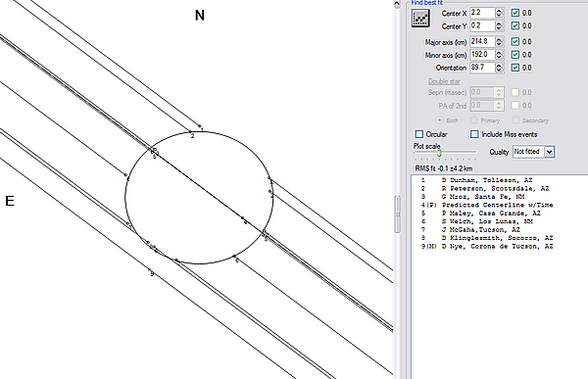This screenshot has height=379, width=588.
Task: Increase Center X with spinner arrows
Action: 499,11
